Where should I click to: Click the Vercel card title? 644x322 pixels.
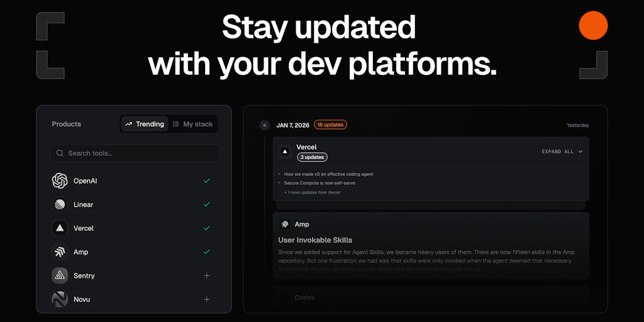306,147
